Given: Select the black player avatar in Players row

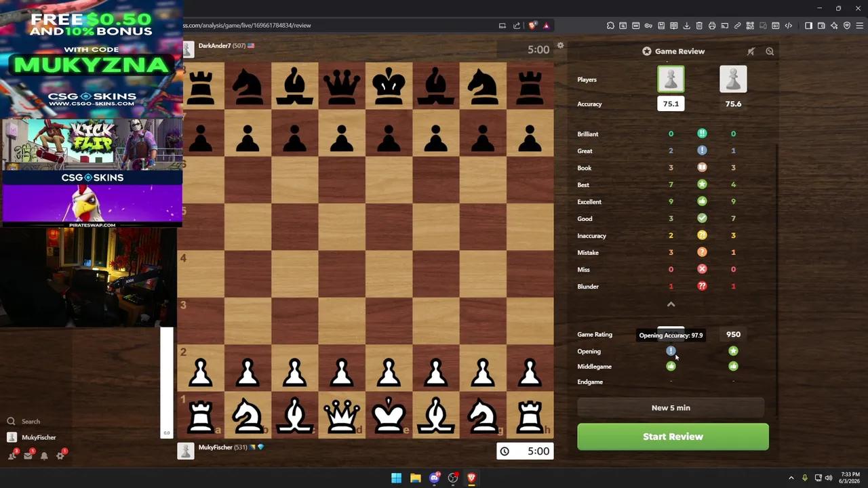Looking at the screenshot, I should [733, 79].
